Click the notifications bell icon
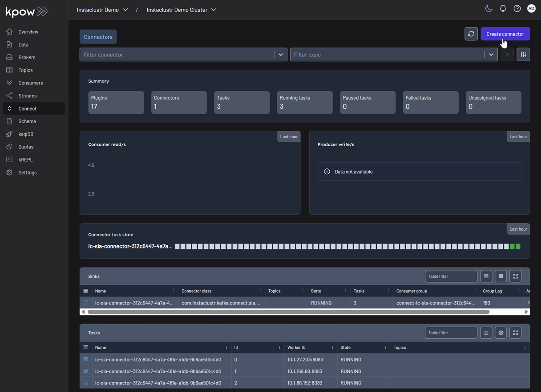This screenshot has height=392, width=541. (x=503, y=8)
